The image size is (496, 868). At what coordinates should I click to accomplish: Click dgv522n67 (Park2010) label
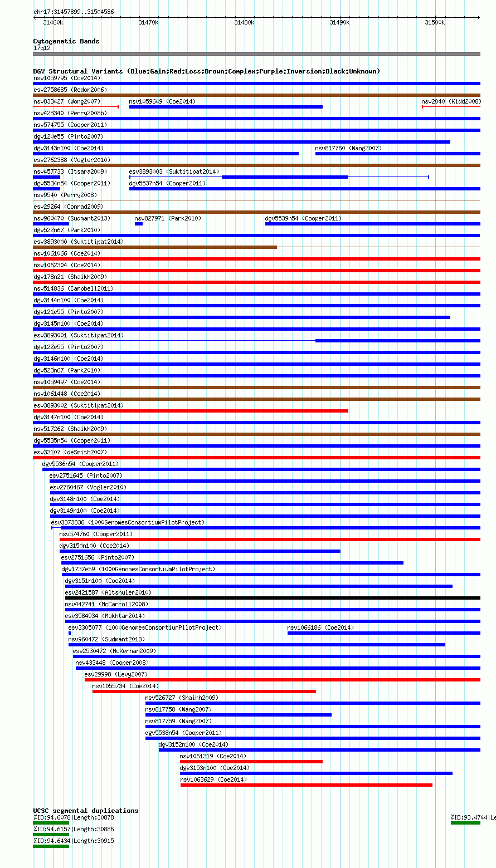67,230
